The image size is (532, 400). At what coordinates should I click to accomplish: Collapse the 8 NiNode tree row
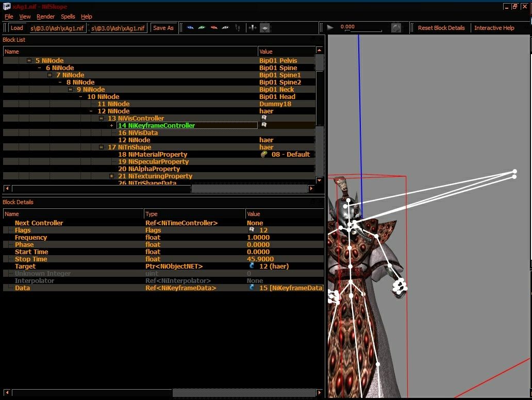pos(60,82)
